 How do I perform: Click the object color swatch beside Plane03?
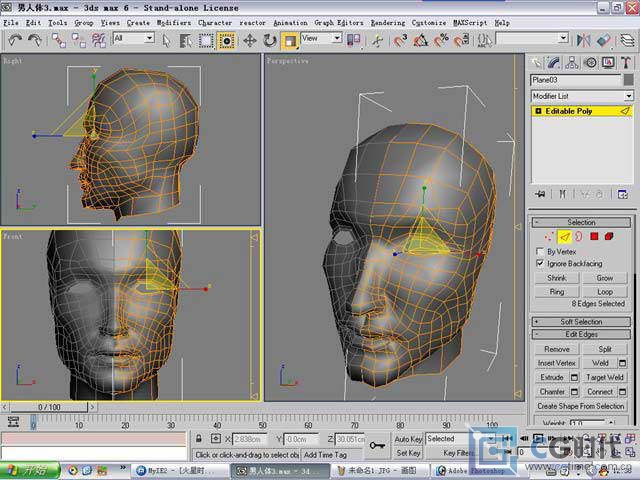[629, 80]
